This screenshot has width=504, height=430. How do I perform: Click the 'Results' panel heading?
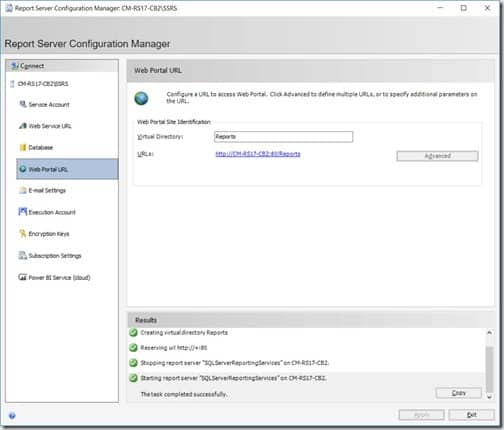146,320
